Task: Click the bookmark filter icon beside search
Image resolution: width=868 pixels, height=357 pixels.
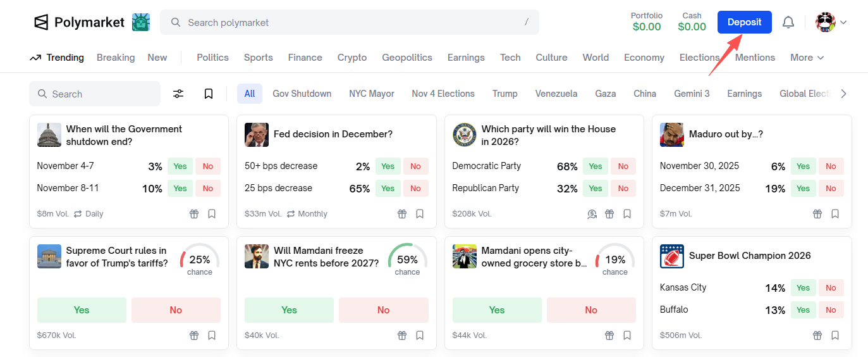Action: coord(209,94)
